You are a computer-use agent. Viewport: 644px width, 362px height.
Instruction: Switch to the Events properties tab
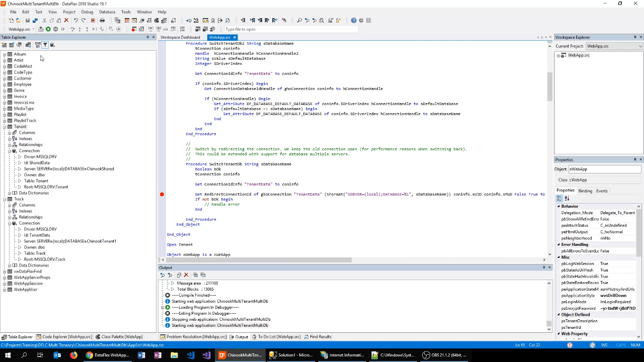[602, 191]
